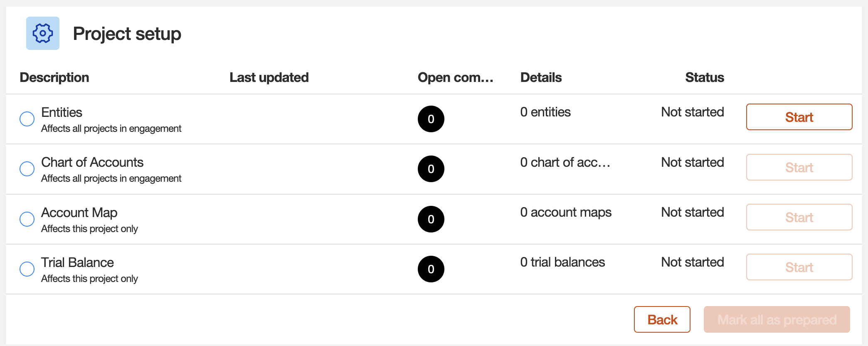Click Start on the Trial Balance row
Image resolution: width=868 pixels, height=346 pixels.
[799, 267]
